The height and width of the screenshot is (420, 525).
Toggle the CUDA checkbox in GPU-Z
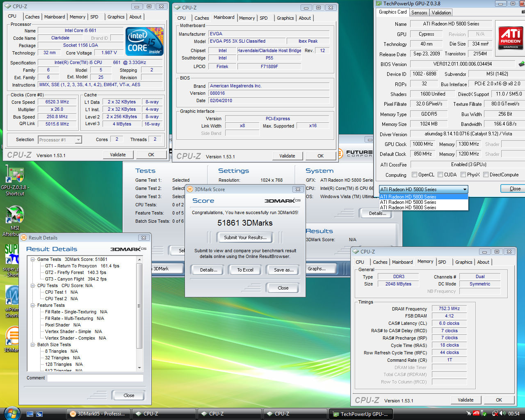click(440, 175)
